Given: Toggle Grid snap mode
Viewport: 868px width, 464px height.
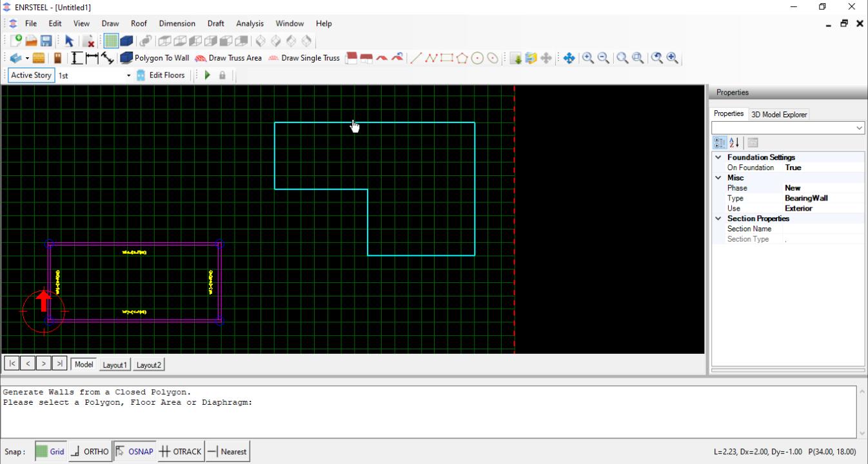Looking at the screenshot, I should (50, 452).
